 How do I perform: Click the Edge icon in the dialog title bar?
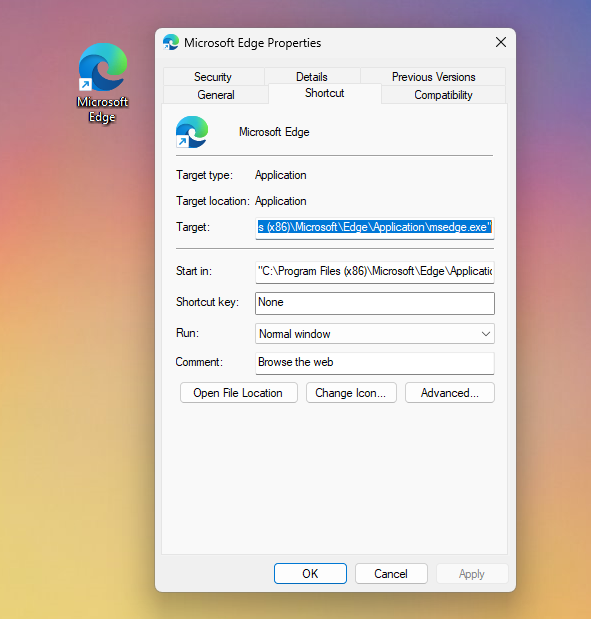coord(171,42)
